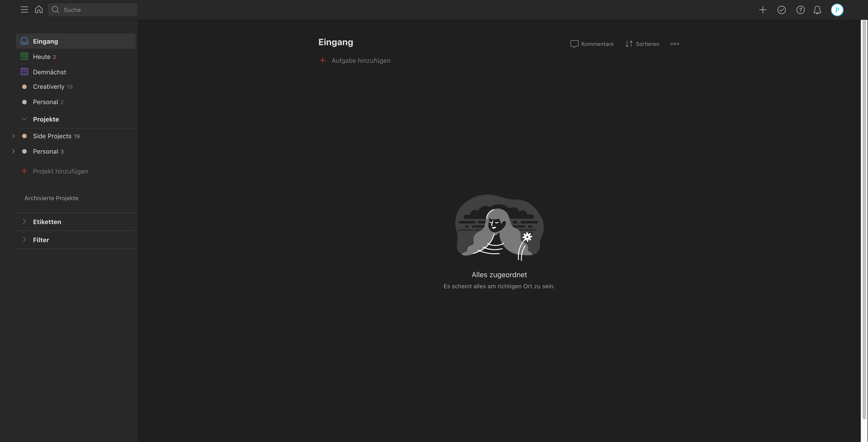Open the Creativerly favorite project
Image resolution: width=868 pixels, height=442 pixels.
point(49,87)
